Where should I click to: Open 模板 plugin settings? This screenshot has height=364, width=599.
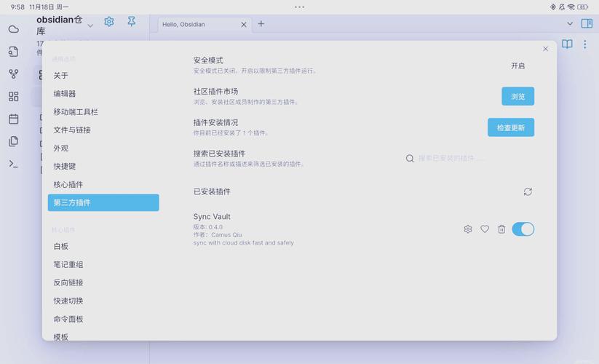(x=103, y=336)
